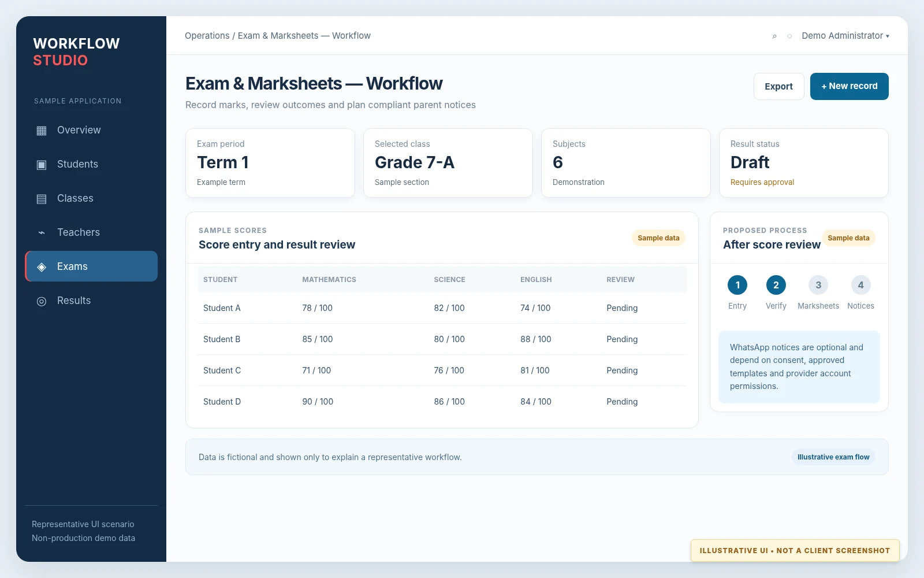Click Student A's Pending review status
This screenshot has width=924, height=578.
pyautogui.click(x=622, y=308)
